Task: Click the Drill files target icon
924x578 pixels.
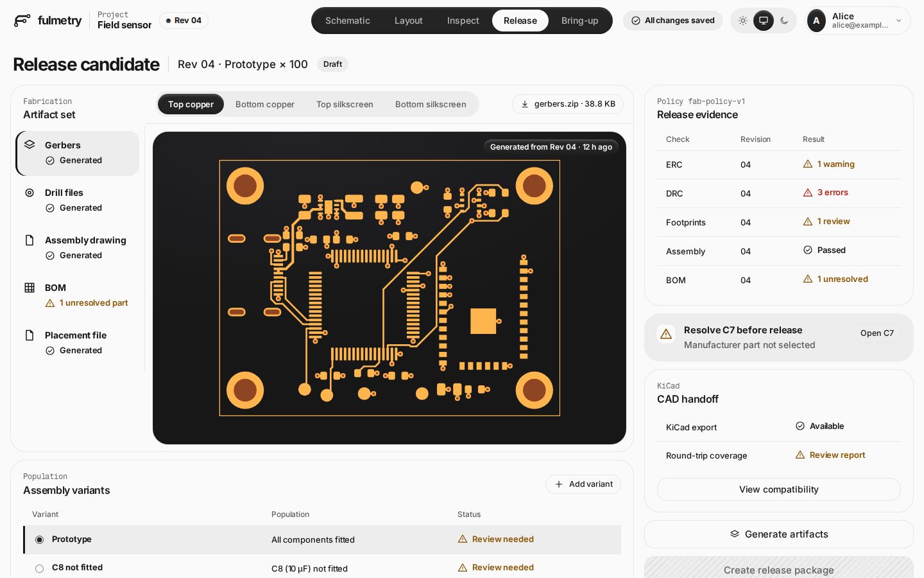Action: [x=30, y=193]
